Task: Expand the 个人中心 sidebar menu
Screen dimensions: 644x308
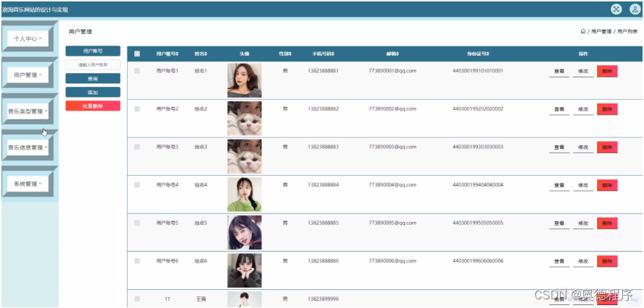Action: pyautogui.click(x=28, y=38)
